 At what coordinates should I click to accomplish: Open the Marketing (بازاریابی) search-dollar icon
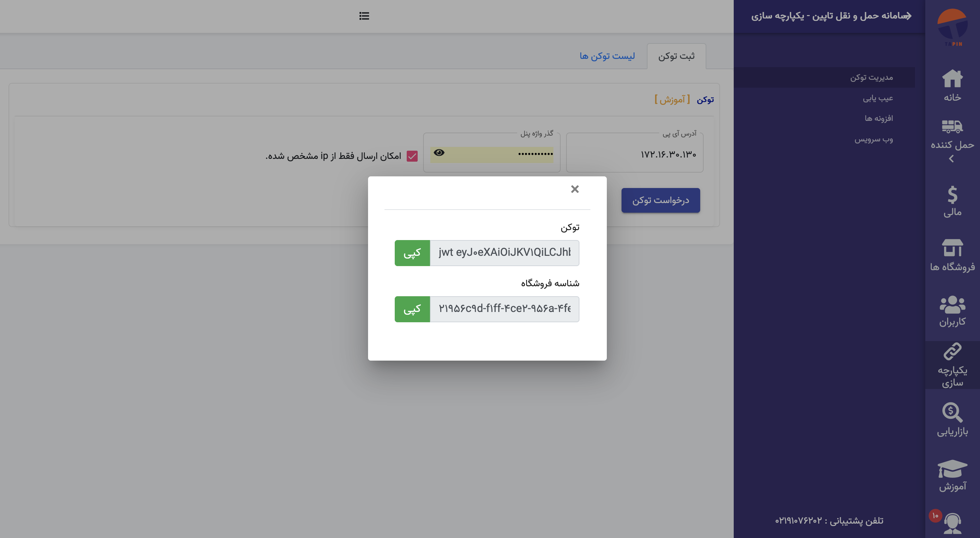tap(952, 413)
